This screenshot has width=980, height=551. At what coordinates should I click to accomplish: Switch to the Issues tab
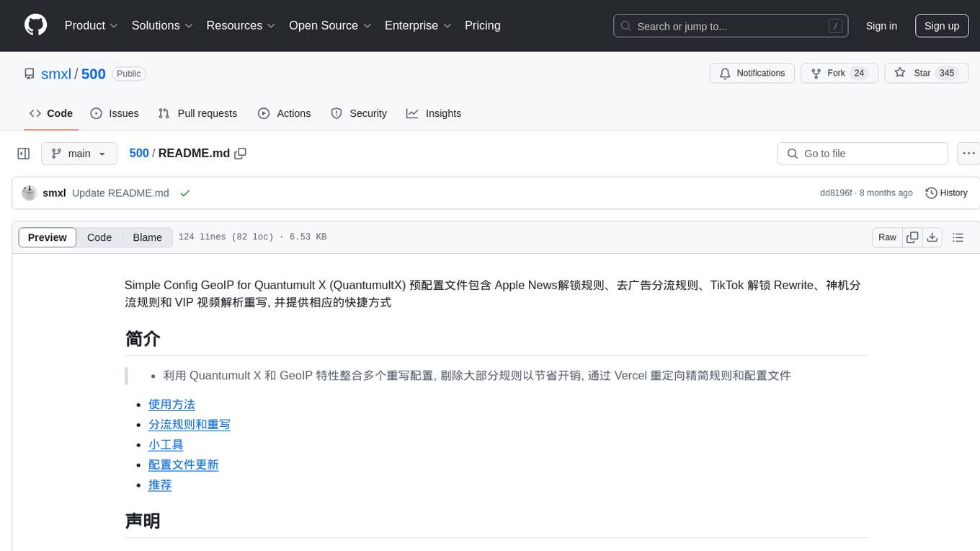pyautogui.click(x=115, y=113)
